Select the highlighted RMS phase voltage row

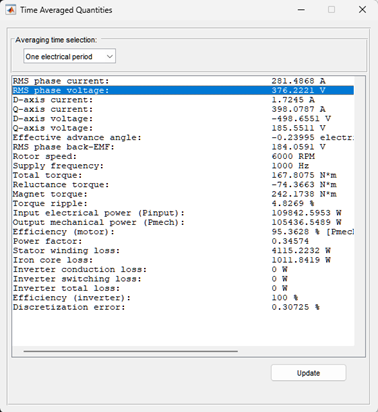[183, 90]
